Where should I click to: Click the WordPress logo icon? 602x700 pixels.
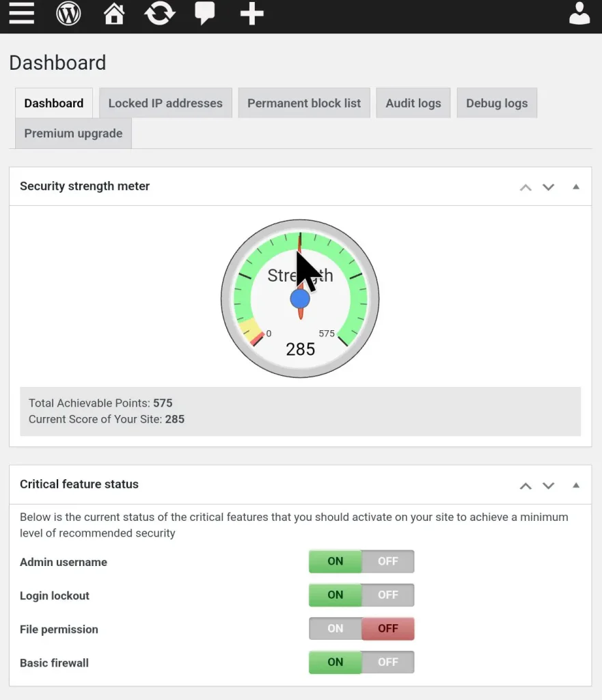pos(68,14)
